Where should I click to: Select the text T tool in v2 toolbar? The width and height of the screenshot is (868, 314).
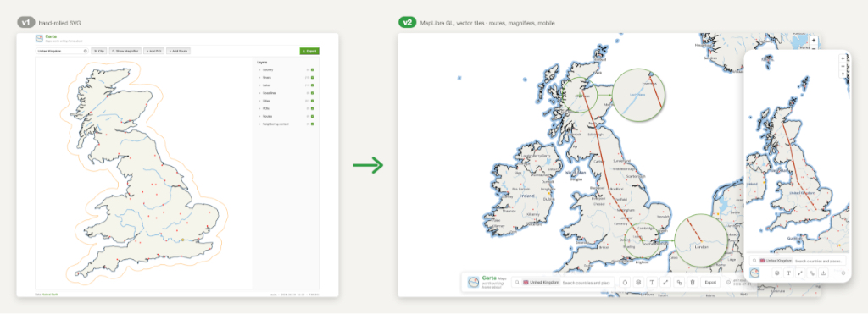[652, 283]
